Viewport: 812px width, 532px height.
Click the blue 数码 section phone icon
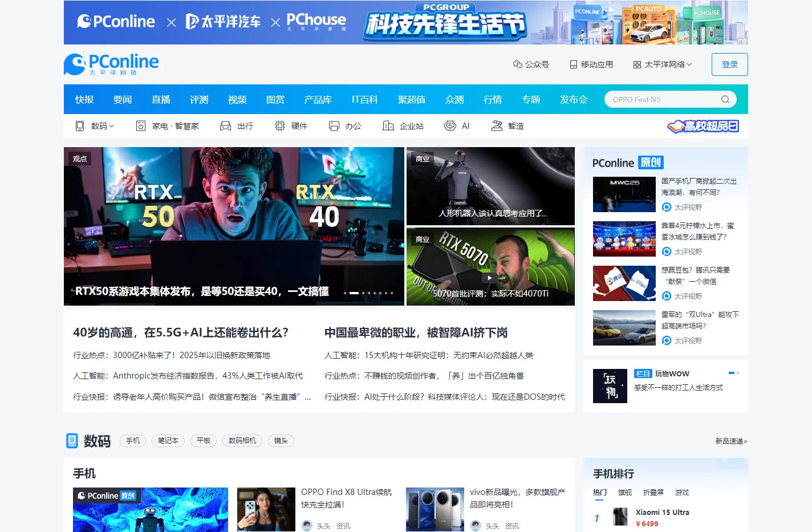[x=72, y=441]
